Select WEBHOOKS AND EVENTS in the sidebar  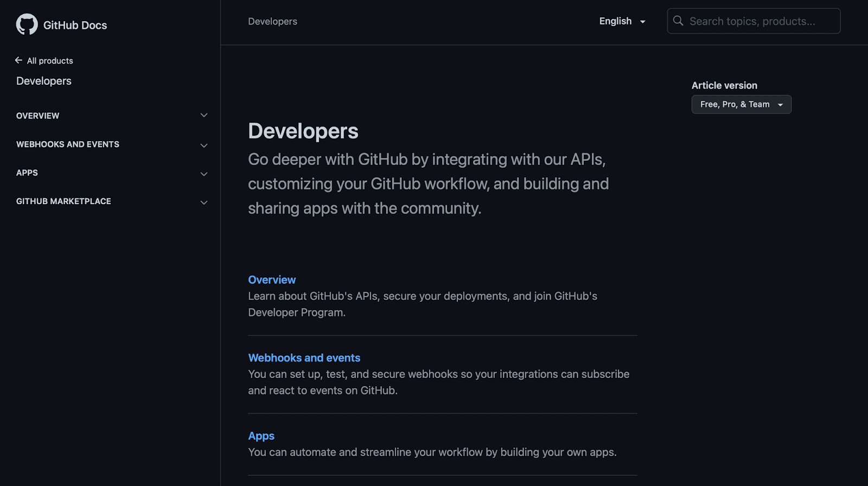(x=68, y=144)
